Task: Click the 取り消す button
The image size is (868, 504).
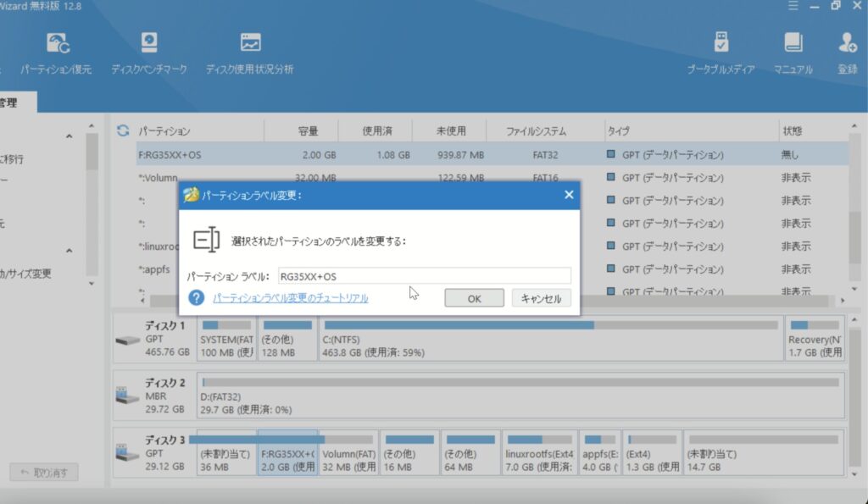Action: point(44,473)
